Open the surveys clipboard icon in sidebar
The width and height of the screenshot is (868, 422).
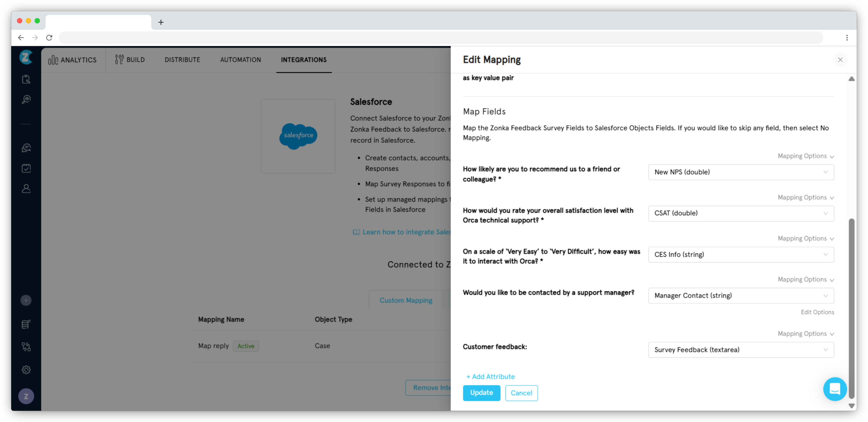coord(26,79)
